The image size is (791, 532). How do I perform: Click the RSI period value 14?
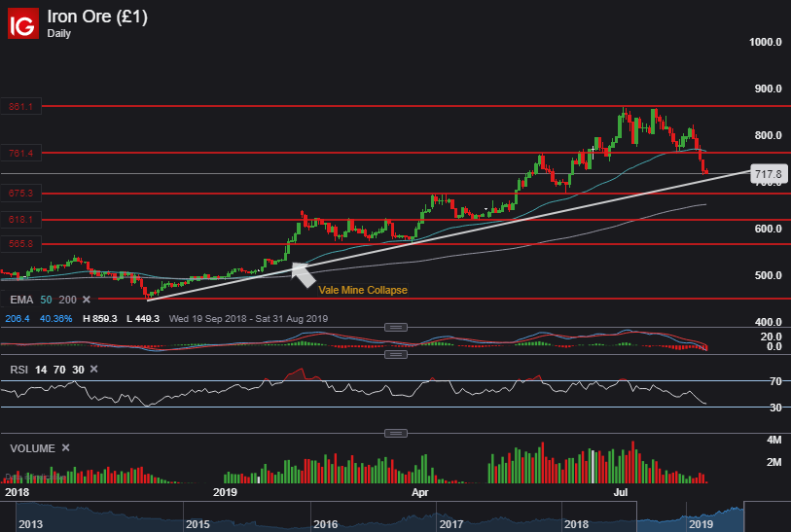coord(41,370)
